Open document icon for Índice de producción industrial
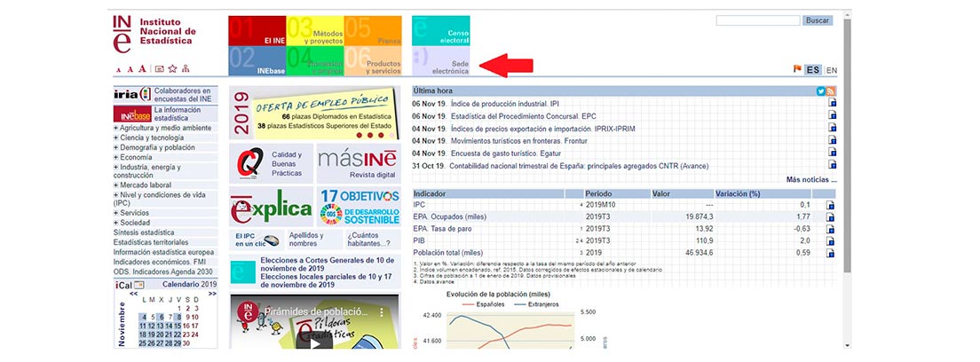980x362 pixels. (832, 103)
